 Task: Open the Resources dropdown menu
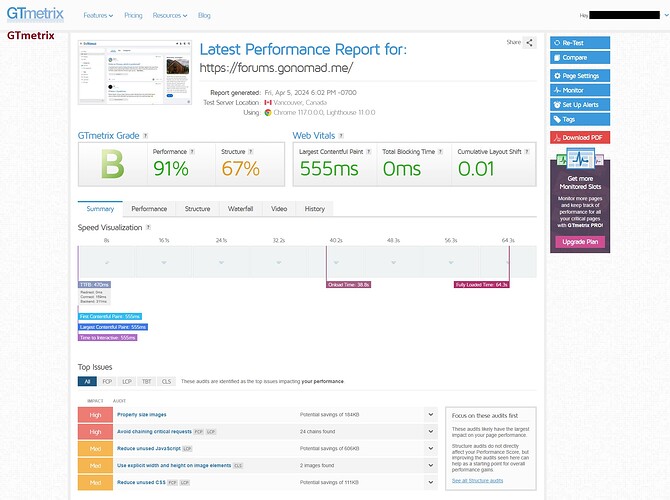pyautogui.click(x=170, y=15)
